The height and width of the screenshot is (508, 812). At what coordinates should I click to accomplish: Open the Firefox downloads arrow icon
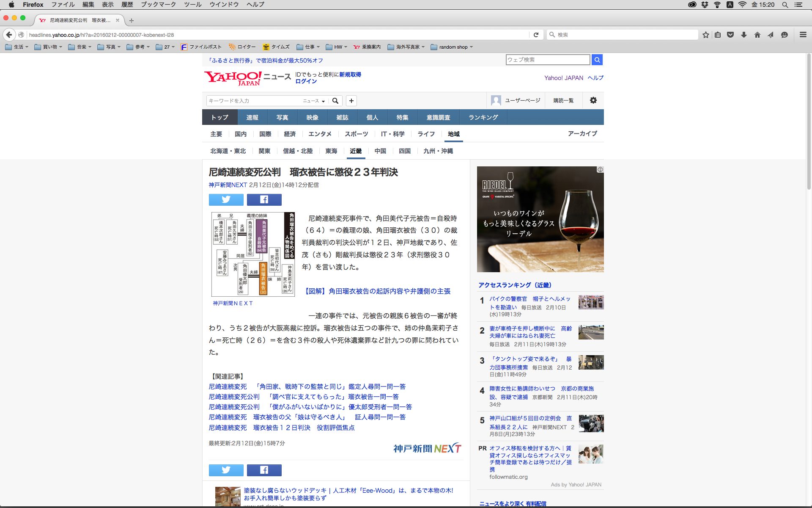(x=744, y=35)
